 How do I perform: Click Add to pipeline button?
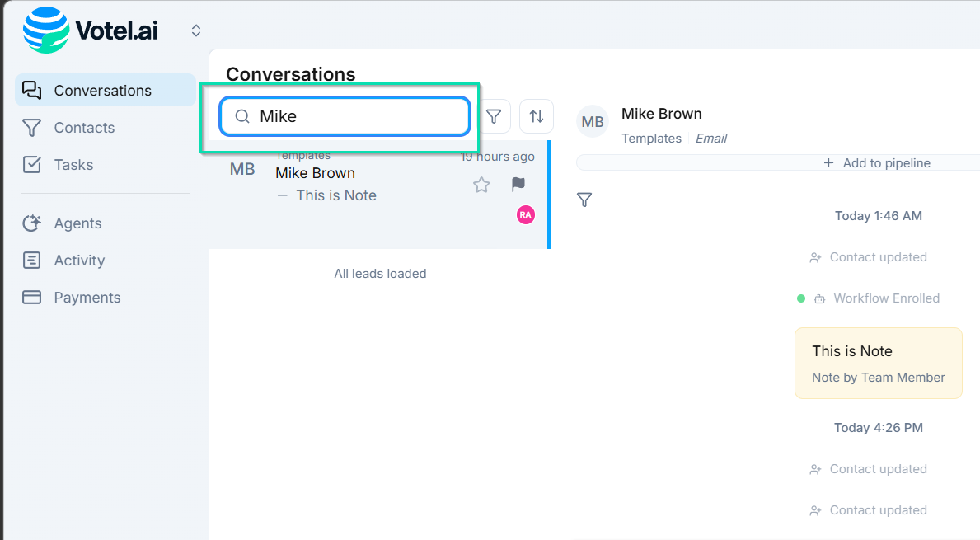coord(878,163)
